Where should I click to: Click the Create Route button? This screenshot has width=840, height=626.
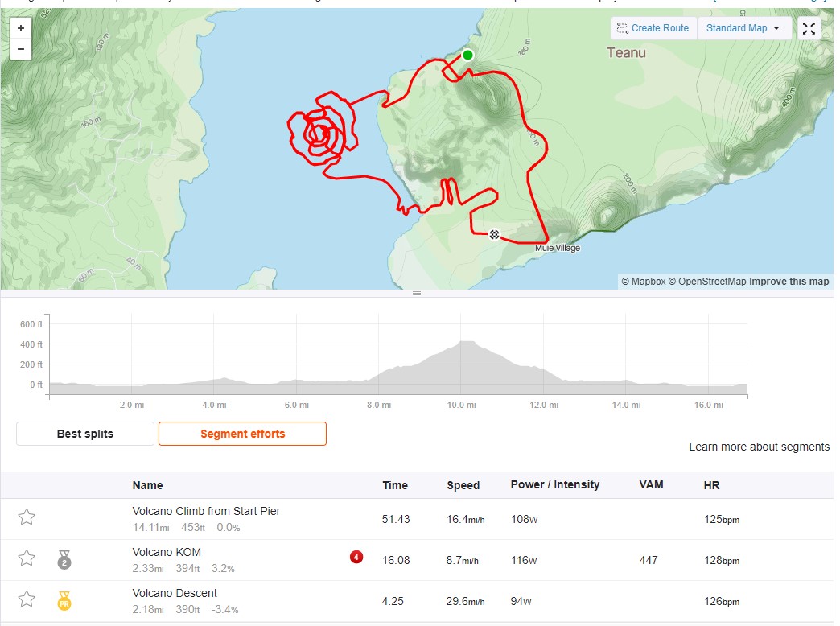(653, 28)
